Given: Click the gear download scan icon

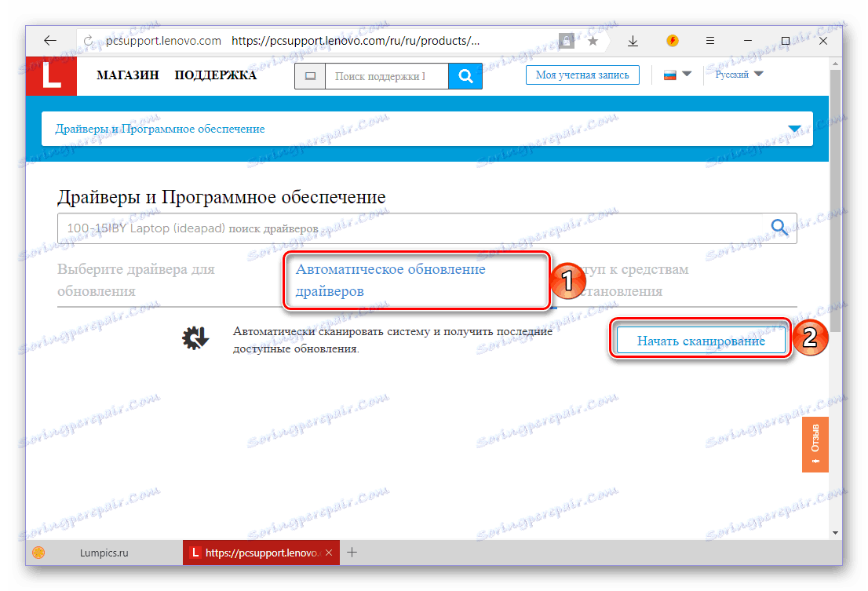Looking at the screenshot, I should [x=195, y=337].
